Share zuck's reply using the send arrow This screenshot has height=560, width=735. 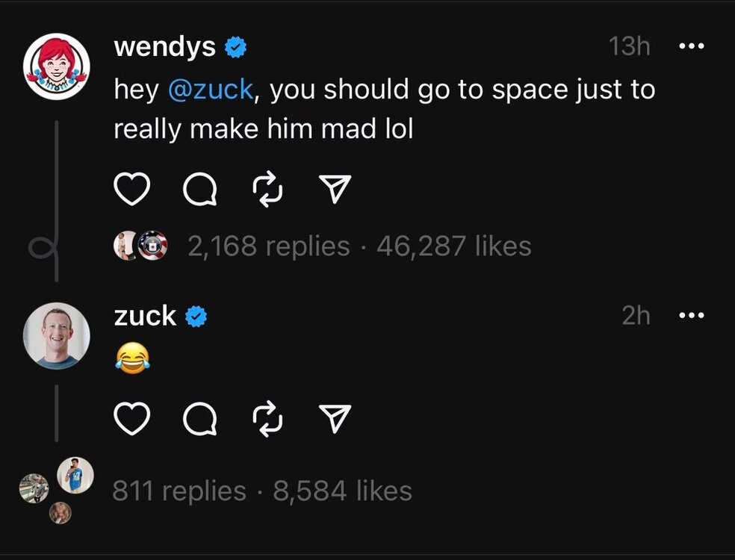click(x=336, y=418)
